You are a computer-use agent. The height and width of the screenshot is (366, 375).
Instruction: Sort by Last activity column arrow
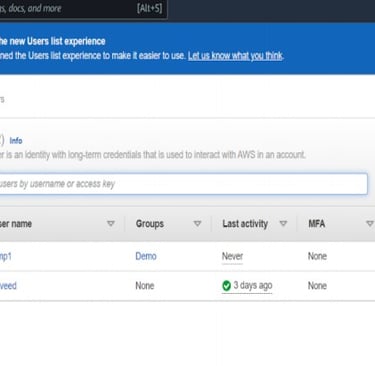point(283,224)
